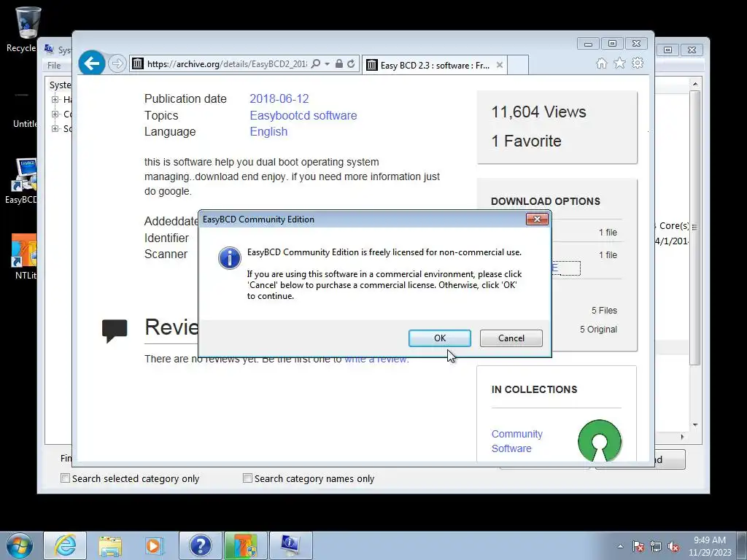Viewport: 747px width, 560px height.
Task: Expand third tree node in System Information
Action: pyautogui.click(x=55, y=128)
